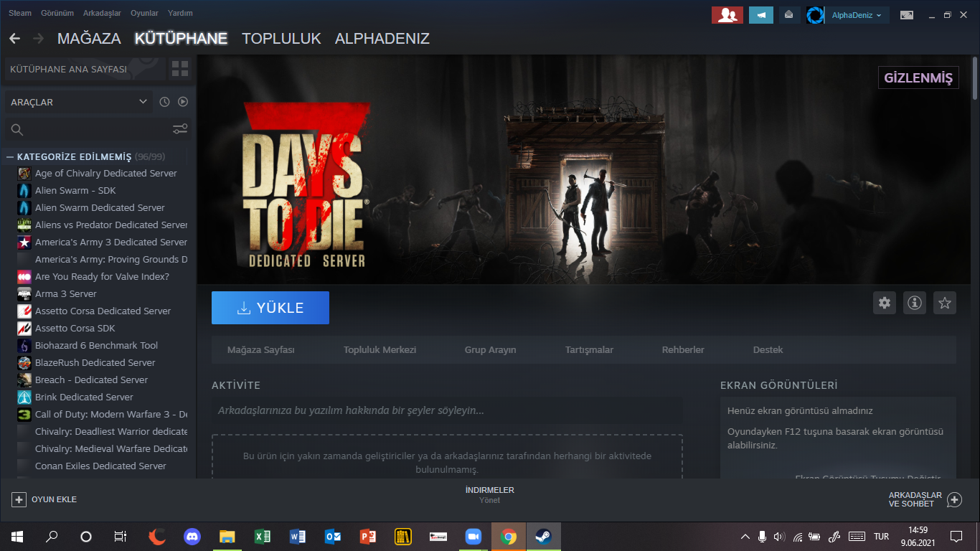This screenshot has height=551, width=980.
Task: Open Zoom from the taskbar
Action: [473, 536]
